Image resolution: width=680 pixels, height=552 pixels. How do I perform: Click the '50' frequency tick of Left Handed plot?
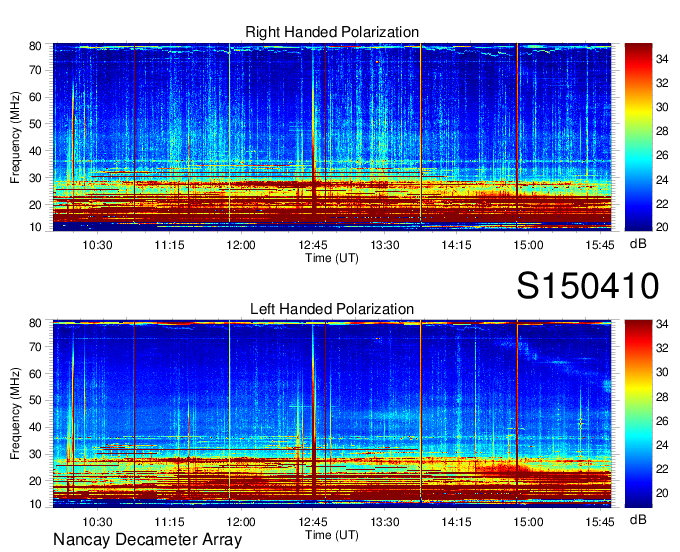(x=35, y=400)
